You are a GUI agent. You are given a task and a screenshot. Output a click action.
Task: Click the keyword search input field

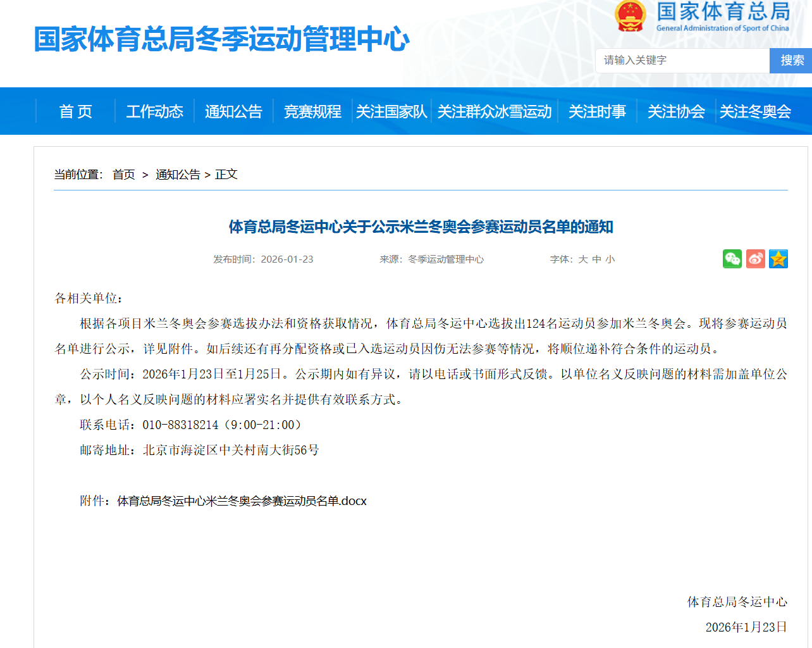point(682,61)
